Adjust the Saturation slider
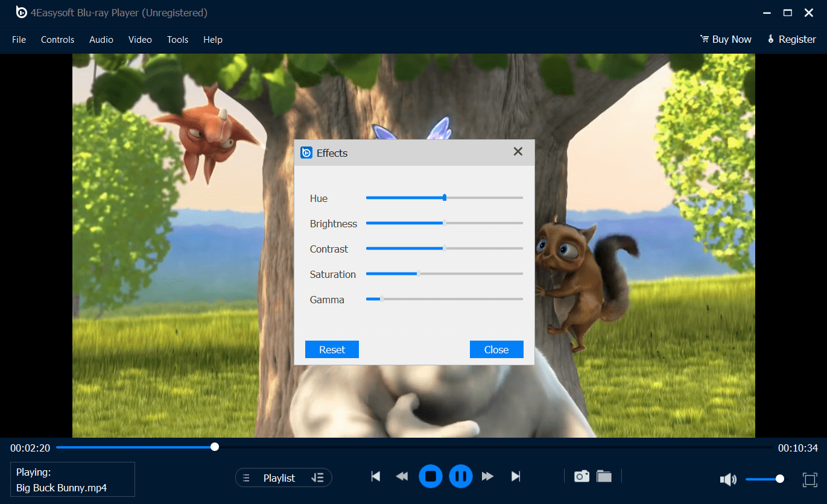This screenshot has height=504, width=827. point(445,274)
